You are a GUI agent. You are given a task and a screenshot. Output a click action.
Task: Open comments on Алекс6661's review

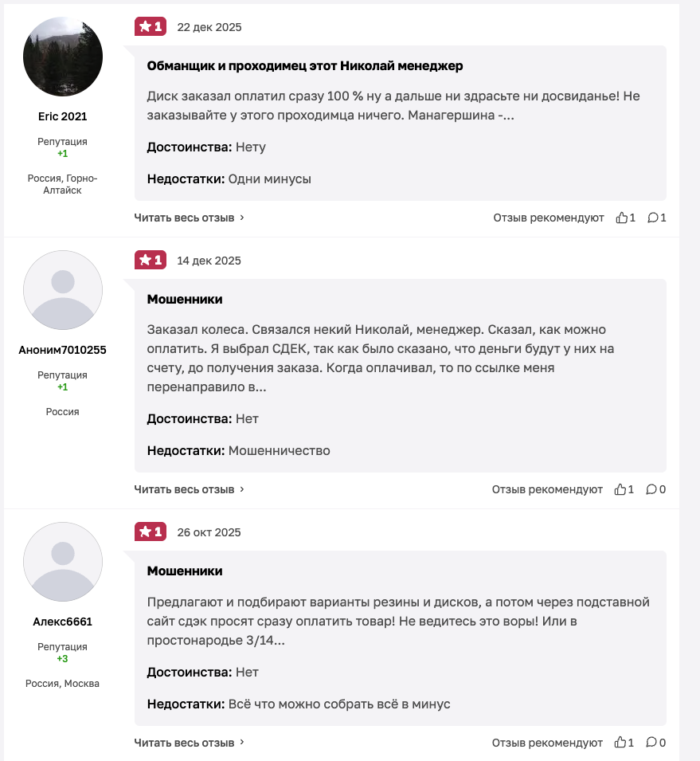(x=656, y=741)
